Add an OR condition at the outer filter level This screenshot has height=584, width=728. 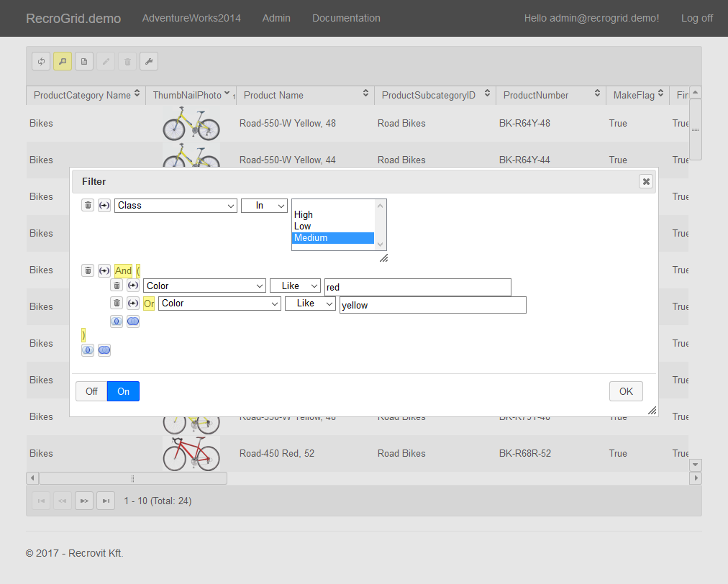pyautogui.click(x=104, y=350)
